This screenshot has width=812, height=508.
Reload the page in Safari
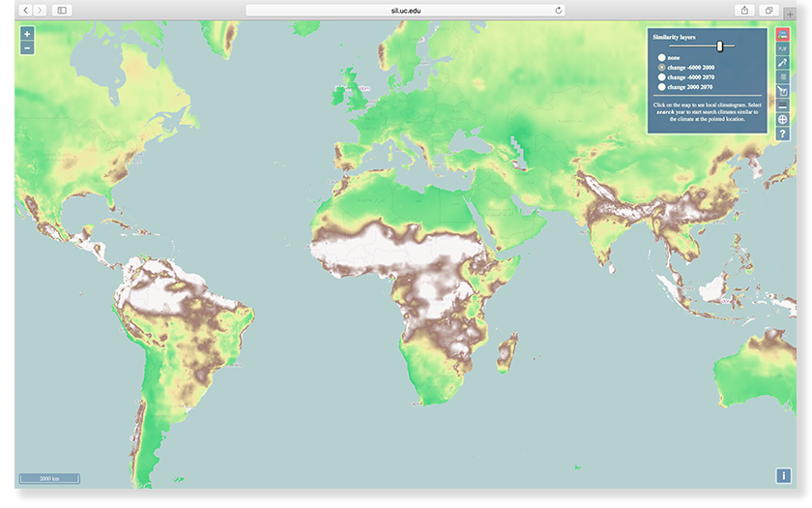(559, 10)
